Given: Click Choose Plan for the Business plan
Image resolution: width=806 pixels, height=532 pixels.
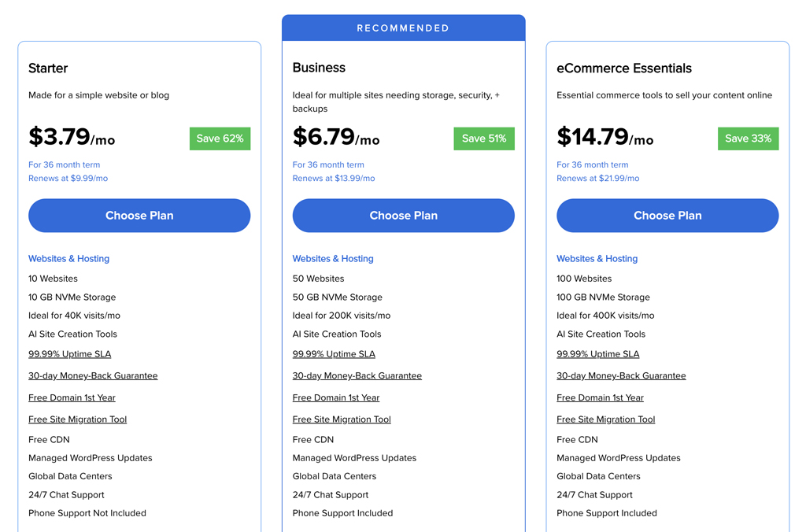Looking at the screenshot, I should [403, 215].
